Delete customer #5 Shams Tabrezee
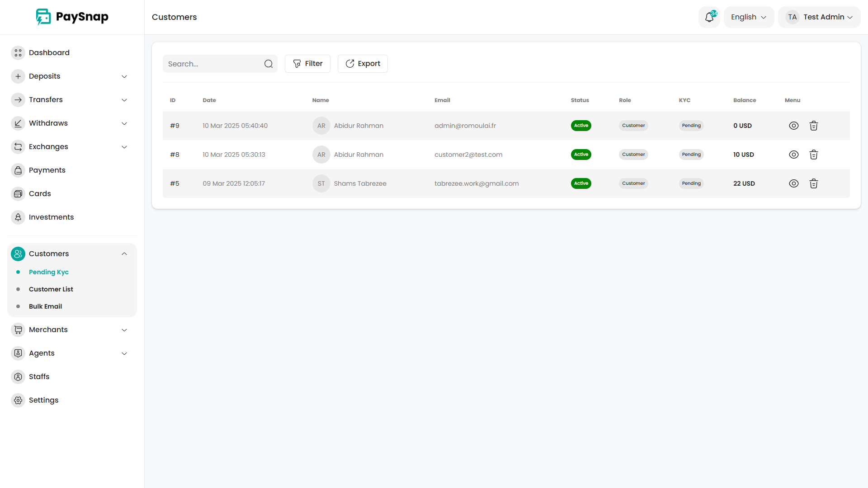The height and width of the screenshot is (488, 868). 813,183
